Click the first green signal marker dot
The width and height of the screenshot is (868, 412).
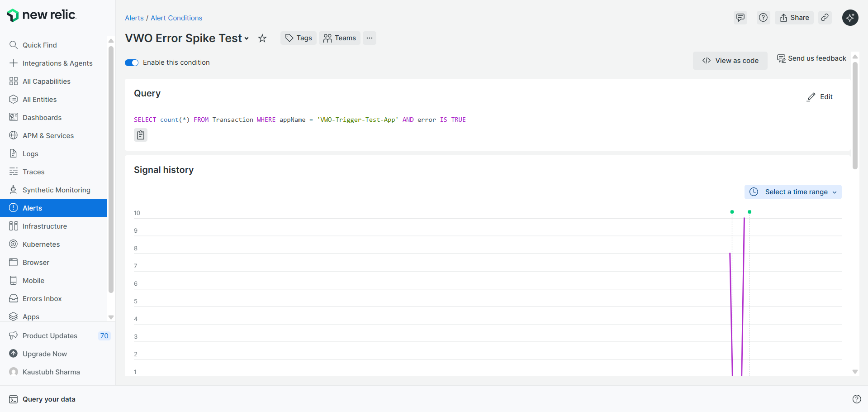point(732,212)
